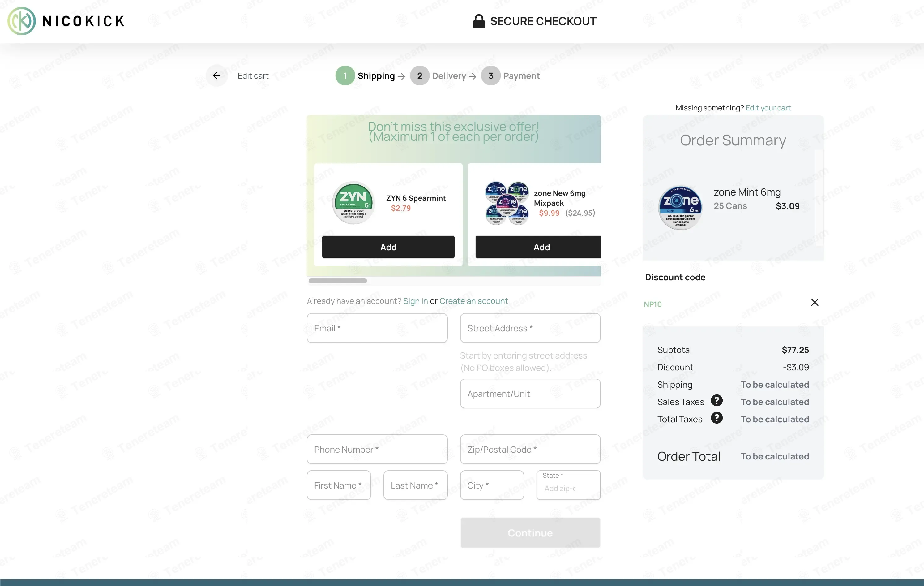Select step 3 Payment circle
The image size is (924, 586).
[x=490, y=76]
